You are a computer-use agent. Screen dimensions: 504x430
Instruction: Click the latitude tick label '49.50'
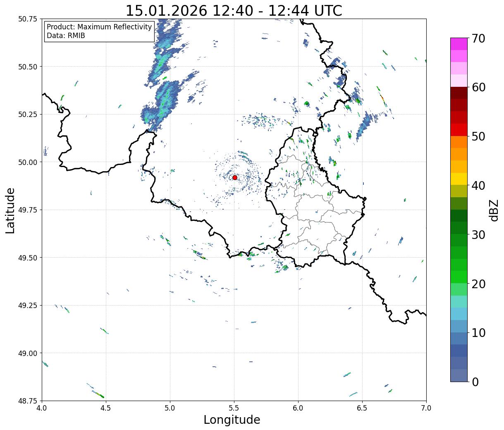point(28,258)
